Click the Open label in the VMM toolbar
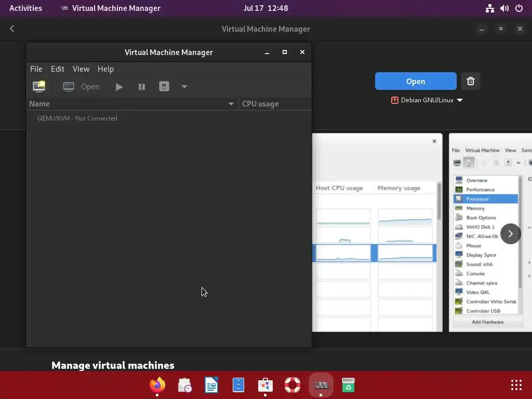 click(x=90, y=87)
